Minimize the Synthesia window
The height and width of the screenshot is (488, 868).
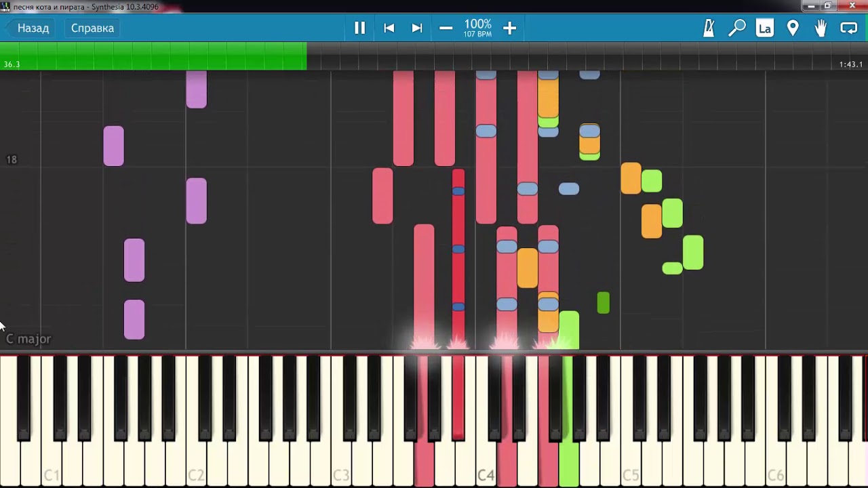pyautogui.click(x=811, y=6)
